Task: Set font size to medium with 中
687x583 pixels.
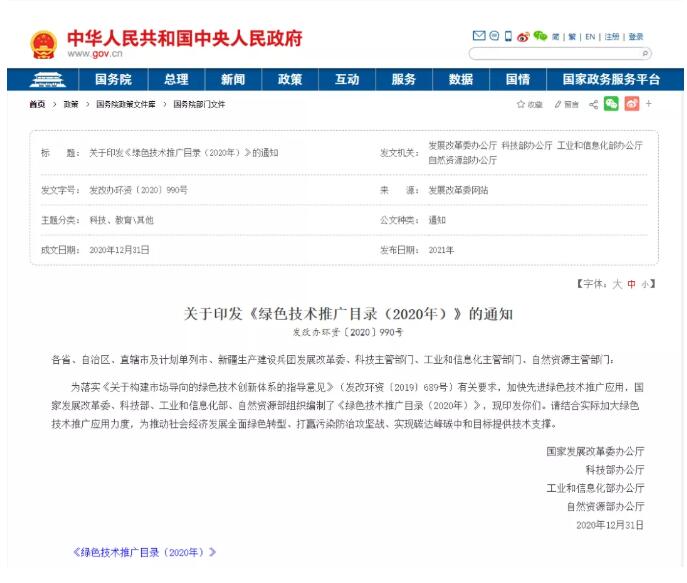Action: pyautogui.click(x=631, y=284)
